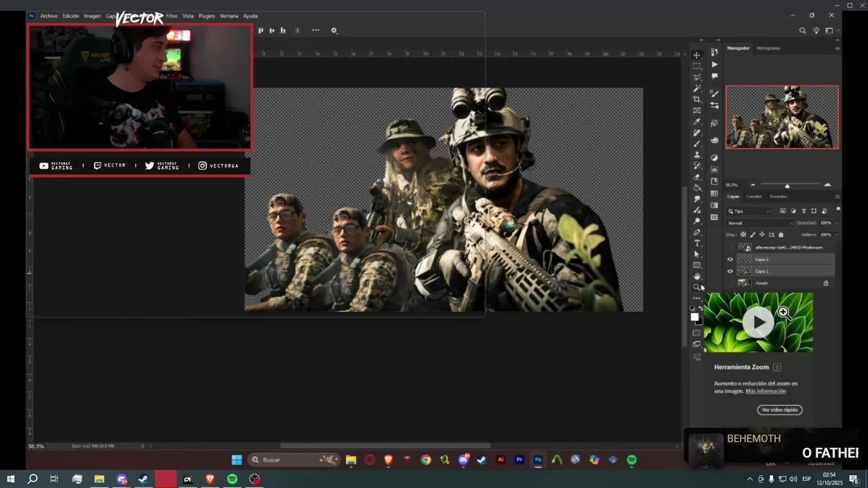Play the Zoom tool preview video
Viewport: 868px width, 488px height.
[757, 322]
